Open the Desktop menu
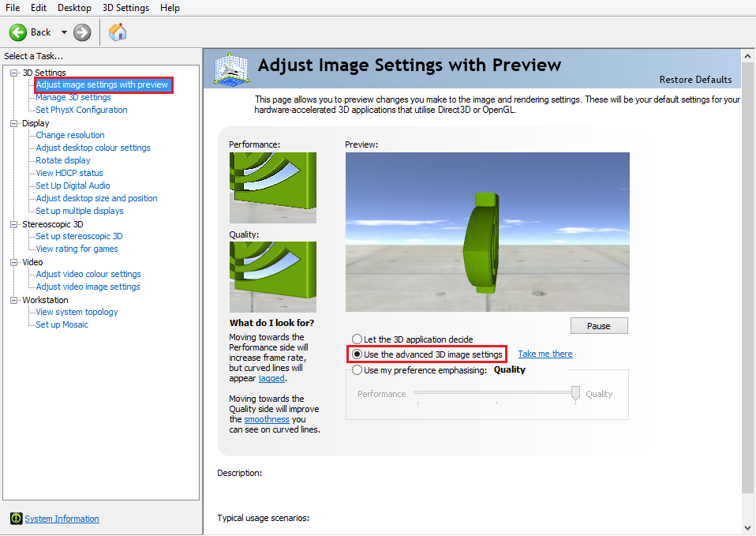756x536 pixels. [x=74, y=8]
